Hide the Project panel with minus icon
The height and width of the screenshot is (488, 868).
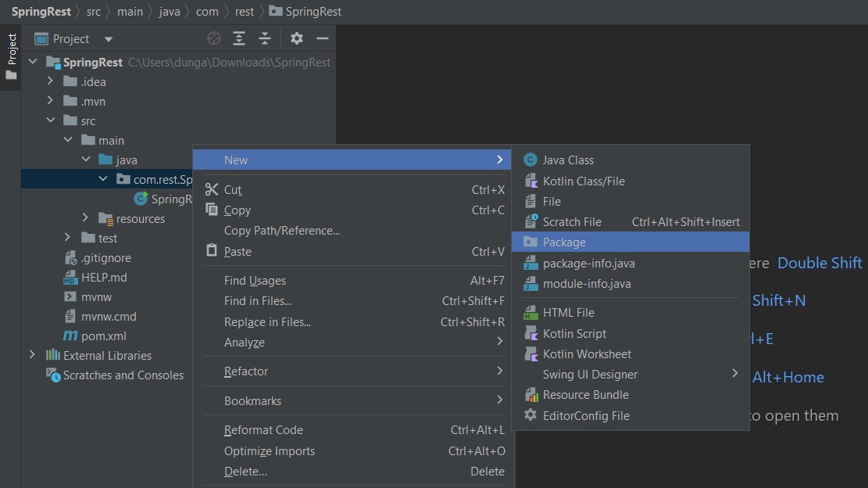pos(322,38)
